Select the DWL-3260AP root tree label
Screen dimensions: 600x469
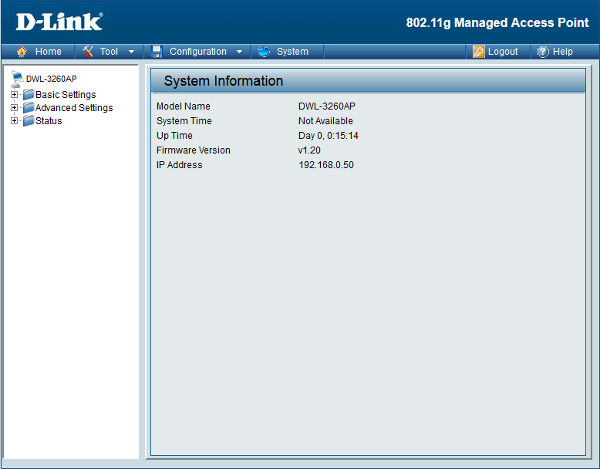51,79
